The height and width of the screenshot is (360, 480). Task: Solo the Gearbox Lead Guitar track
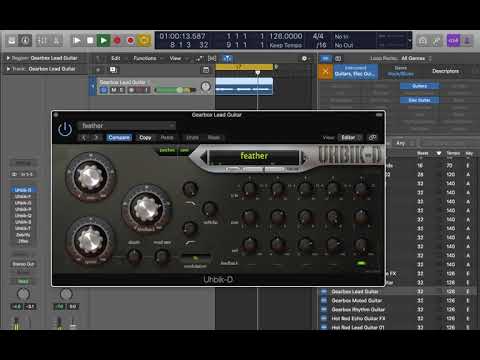pyautogui.click(x=122, y=90)
